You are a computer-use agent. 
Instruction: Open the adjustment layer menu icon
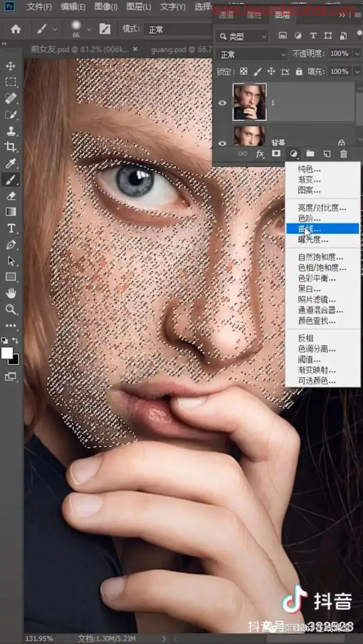coord(293,153)
